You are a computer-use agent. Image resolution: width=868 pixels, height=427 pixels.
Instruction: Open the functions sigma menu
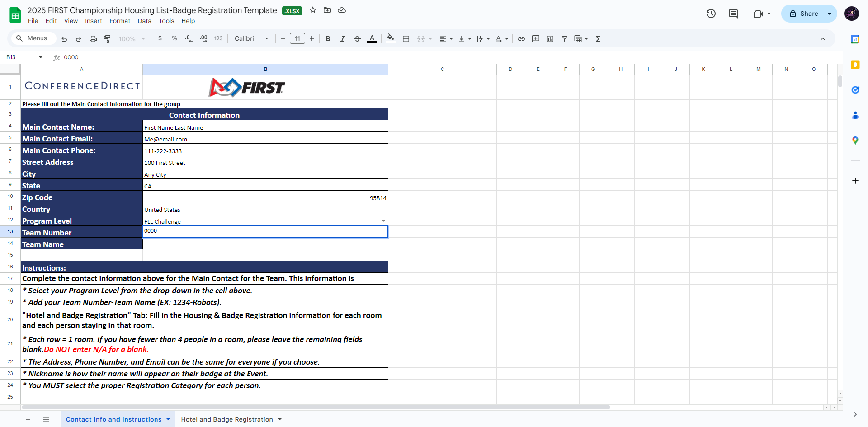coord(598,39)
